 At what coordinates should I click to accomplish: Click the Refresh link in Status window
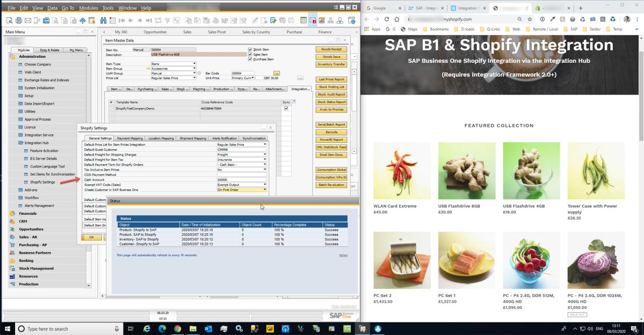click(343, 255)
